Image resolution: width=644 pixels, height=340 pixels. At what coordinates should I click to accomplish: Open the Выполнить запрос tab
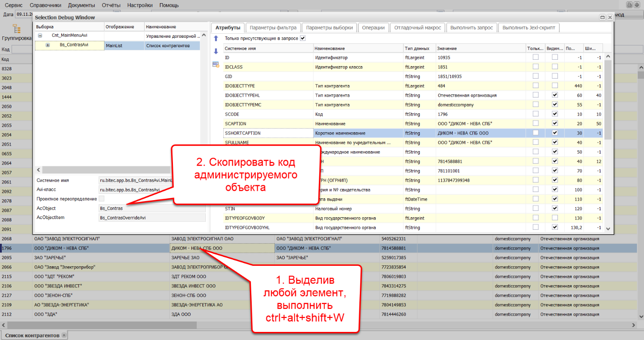tap(472, 27)
